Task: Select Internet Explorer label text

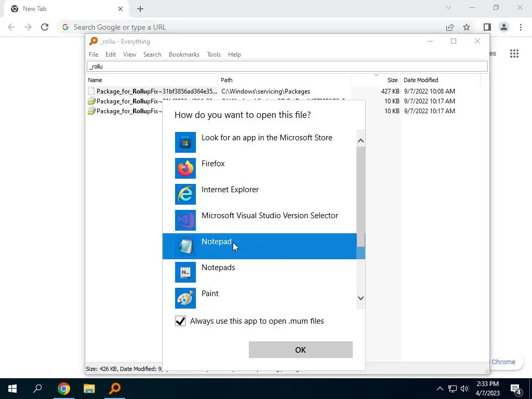Action: 230,190
